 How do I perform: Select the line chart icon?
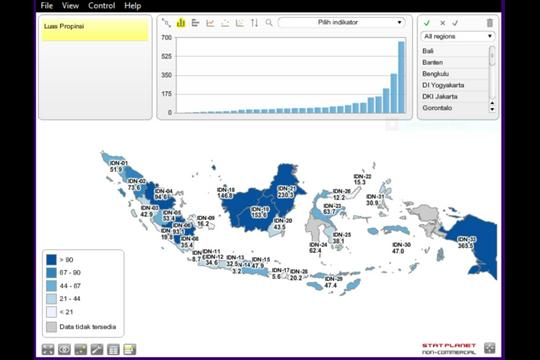point(210,23)
